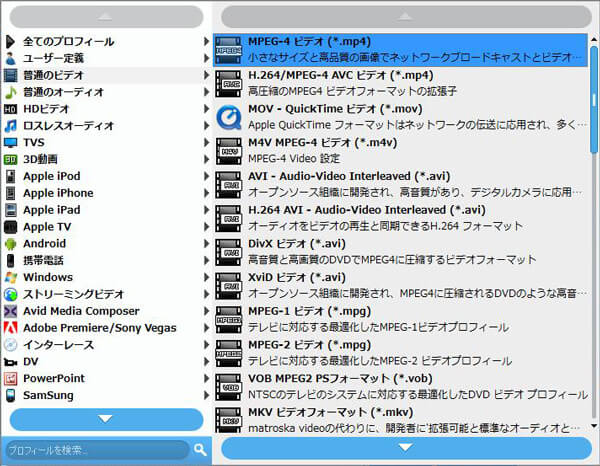Click the Apple iPad tablet icon
The width and height of the screenshot is (600, 466).
(10, 210)
